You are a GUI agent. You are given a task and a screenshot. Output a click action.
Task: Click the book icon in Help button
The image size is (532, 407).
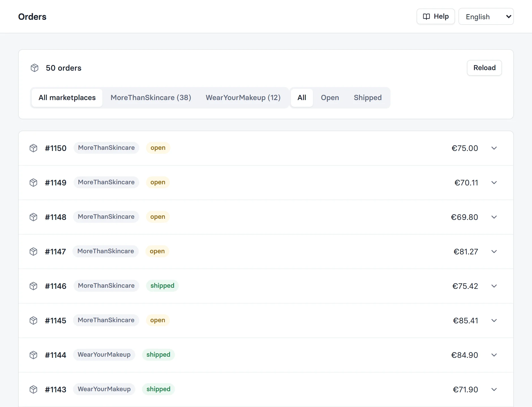[x=426, y=16]
